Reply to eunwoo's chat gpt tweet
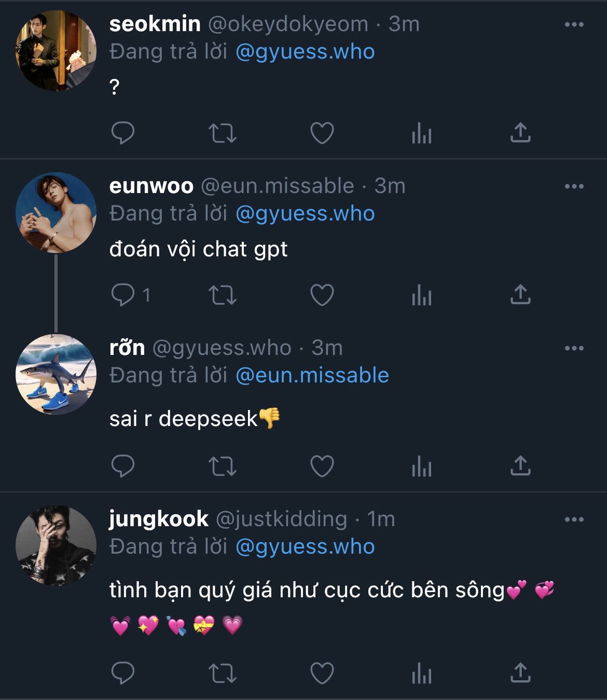 123,295
